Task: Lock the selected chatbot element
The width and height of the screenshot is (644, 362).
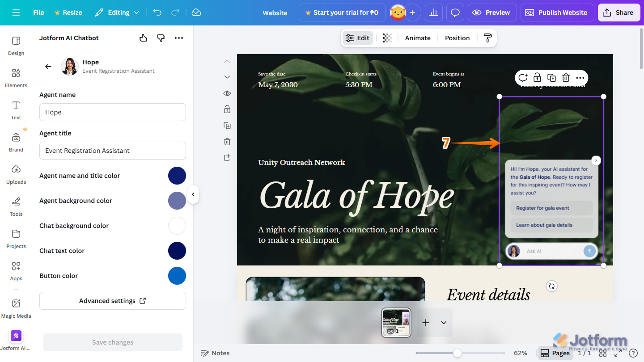Action: click(x=537, y=77)
